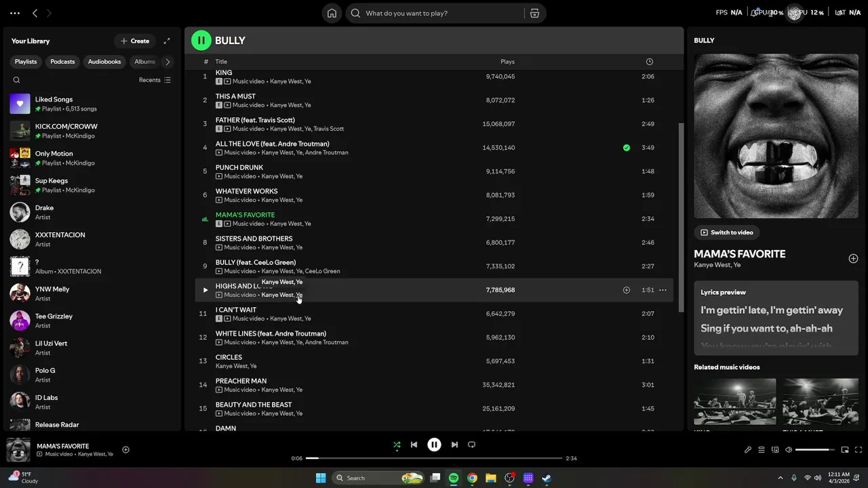This screenshot has height=488, width=868.
Task: Select the PREACHER MAN track title
Action: tap(241, 381)
